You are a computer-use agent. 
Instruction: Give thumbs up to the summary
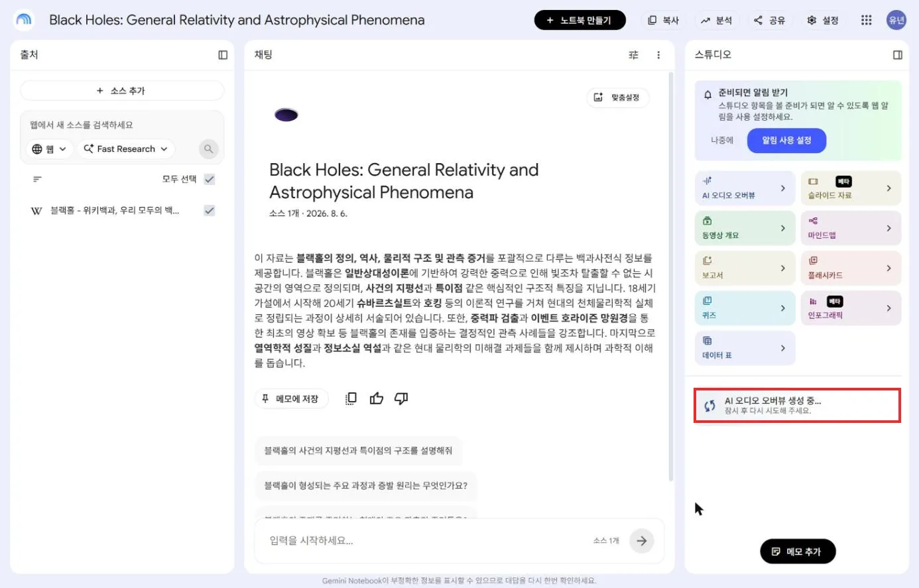point(377,398)
